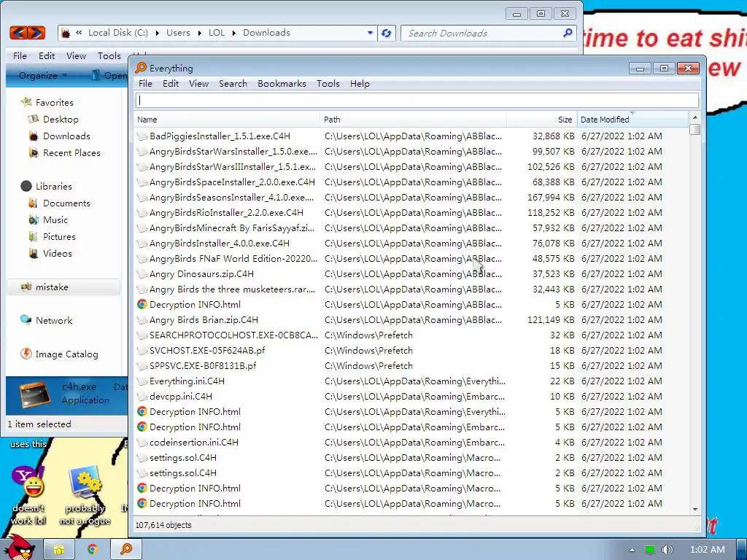This screenshot has width=747, height=560.
Task: Select AngryBirdsSpaceInstaller_2.0.0.exe.C4H result
Action: (411, 182)
